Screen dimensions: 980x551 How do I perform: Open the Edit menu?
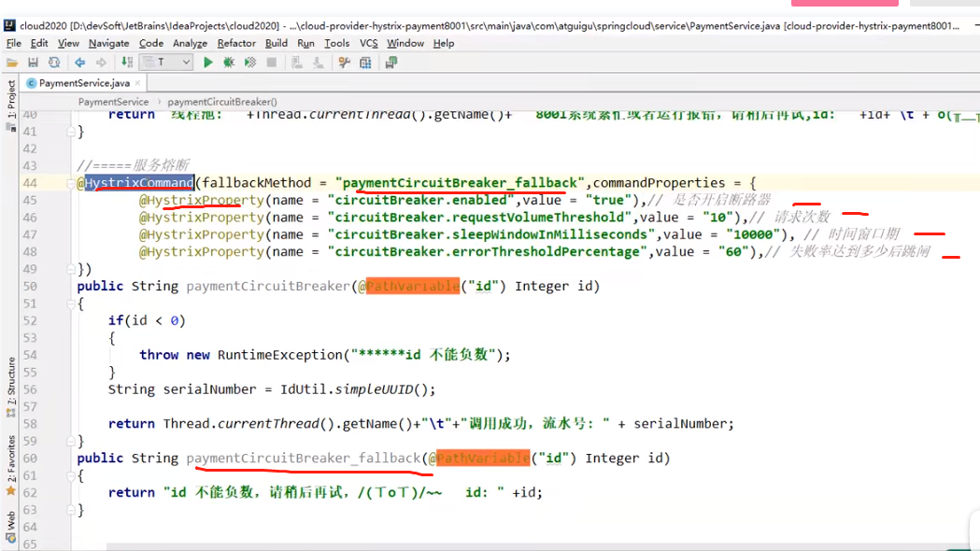click(x=39, y=43)
